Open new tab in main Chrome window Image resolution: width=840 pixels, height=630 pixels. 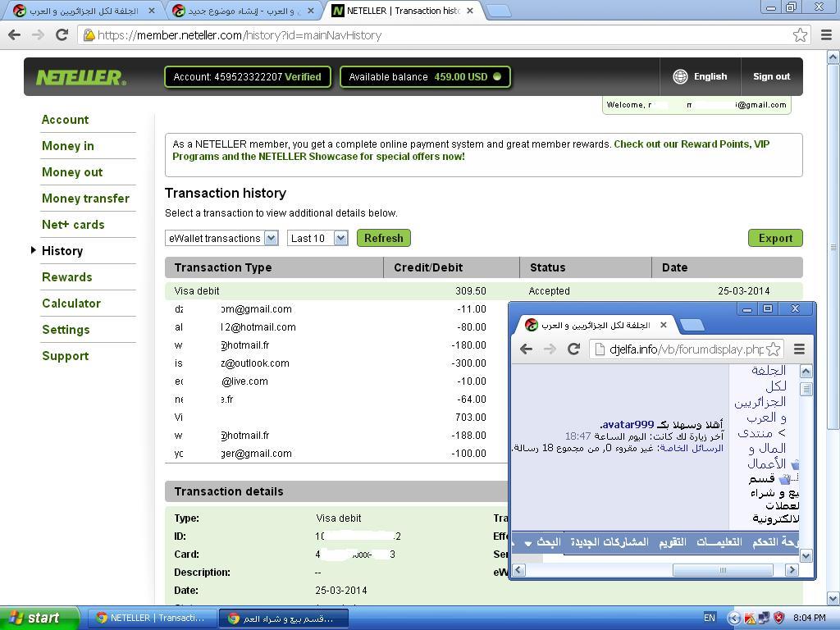pyautogui.click(x=499, y=11)
